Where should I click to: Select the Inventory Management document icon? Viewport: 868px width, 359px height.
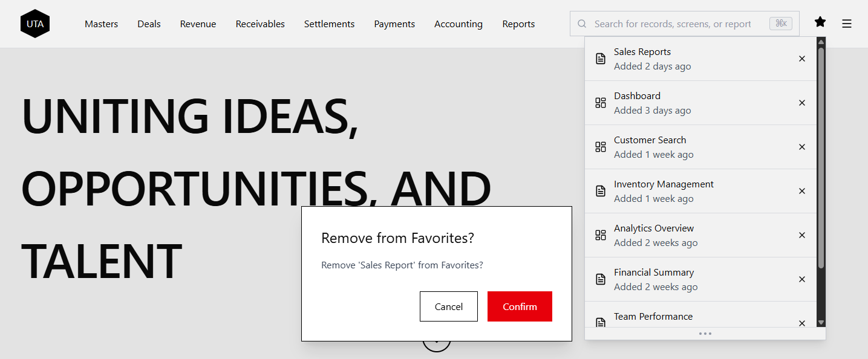(600, 190)
